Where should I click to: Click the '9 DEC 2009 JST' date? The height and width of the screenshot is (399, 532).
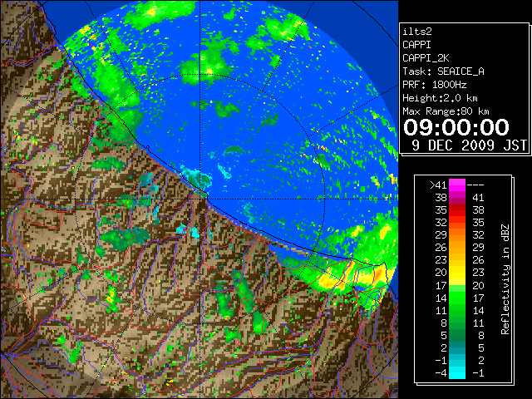tap(469, 145)
